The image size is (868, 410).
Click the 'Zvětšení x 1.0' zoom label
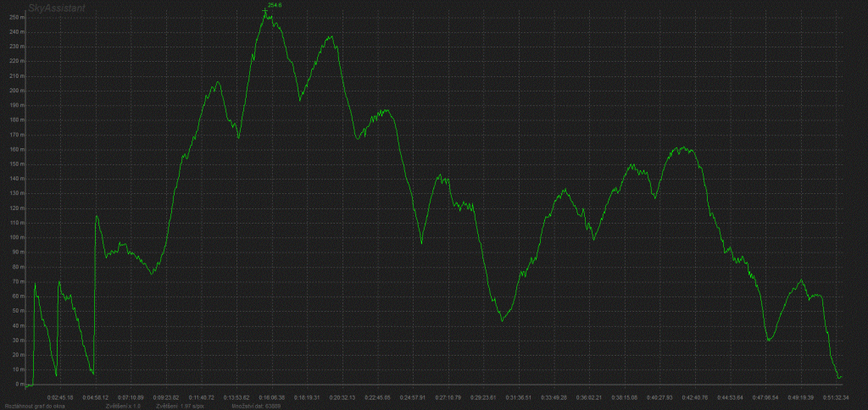(123, 406)
